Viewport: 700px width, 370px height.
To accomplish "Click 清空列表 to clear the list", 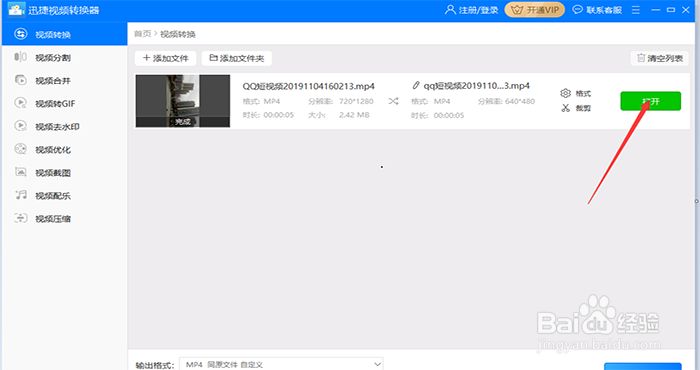I will tap(659, 58).
